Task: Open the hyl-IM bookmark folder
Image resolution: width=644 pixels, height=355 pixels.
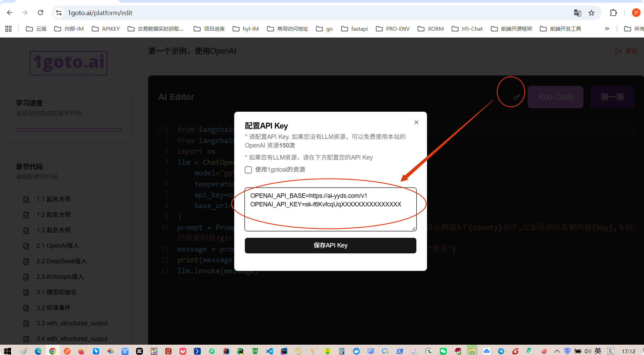Action: pyautogui.click(x=246, y=29)
